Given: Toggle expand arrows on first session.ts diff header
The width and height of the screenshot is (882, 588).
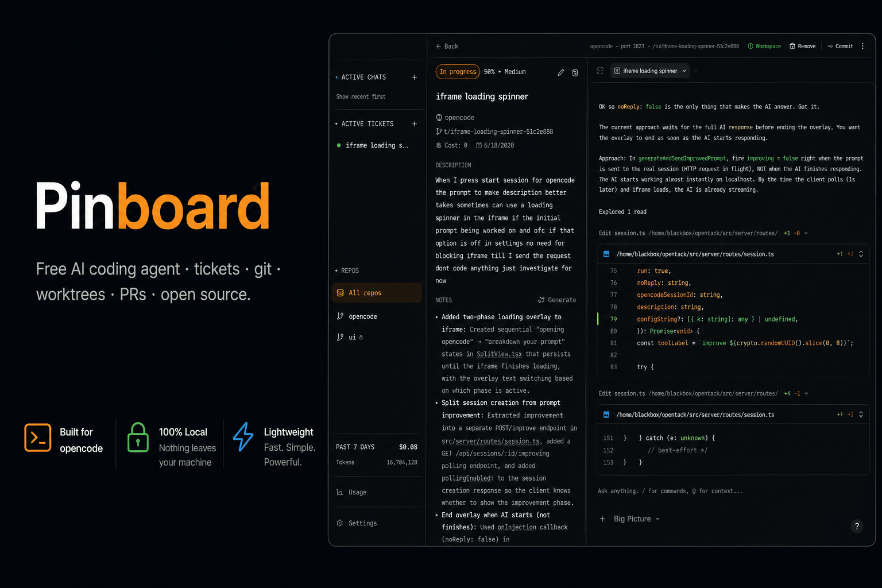Looking at the screenshot, I should pyautogui.click(x=861, y=254).
